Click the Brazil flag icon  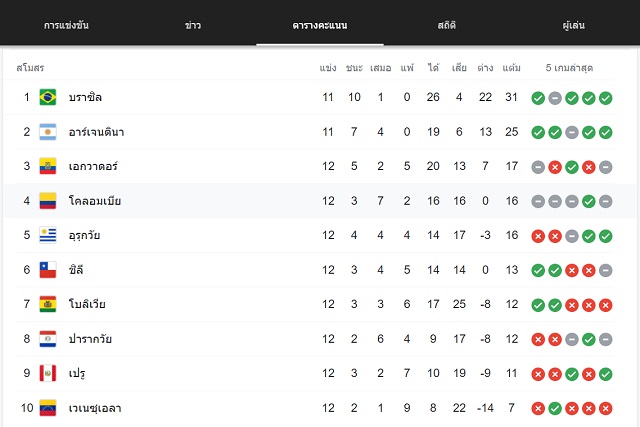[48, 97]
